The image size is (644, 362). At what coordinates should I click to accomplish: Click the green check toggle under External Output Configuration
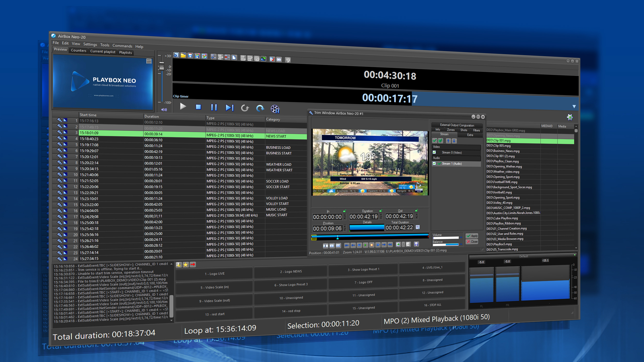point(435,141)
